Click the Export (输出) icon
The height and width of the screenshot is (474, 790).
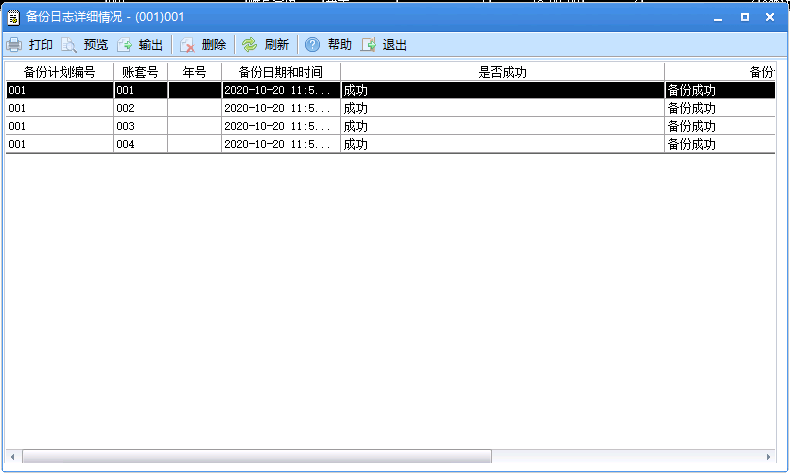125,45
